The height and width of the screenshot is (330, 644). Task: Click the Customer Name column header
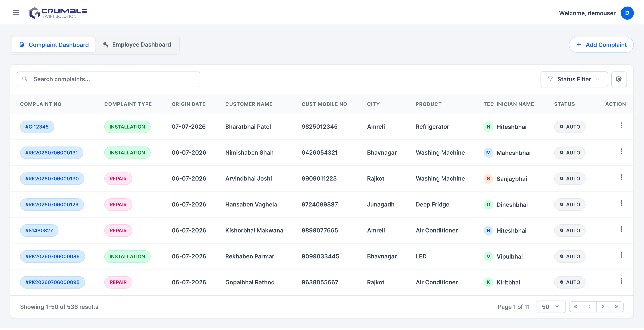click(x=249, y=104)
